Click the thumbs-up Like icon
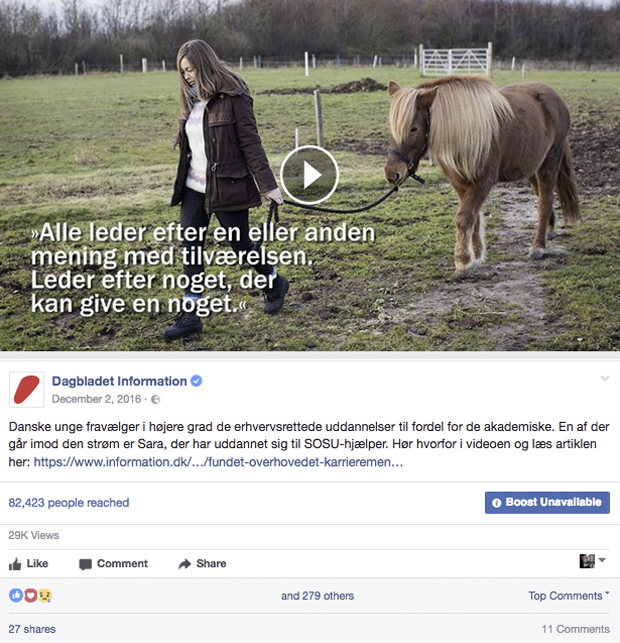Screen dimensions: 620x643 (15, 564)
